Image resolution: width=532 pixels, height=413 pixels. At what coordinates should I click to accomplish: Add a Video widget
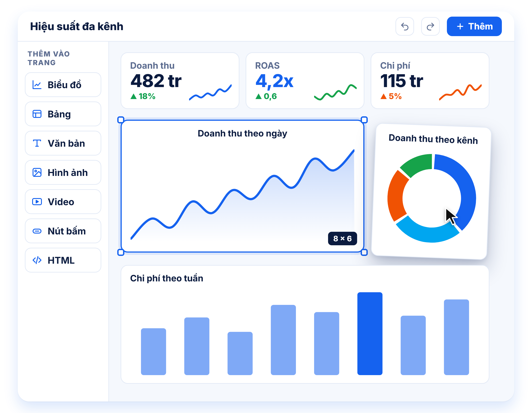tap(63, 202)
